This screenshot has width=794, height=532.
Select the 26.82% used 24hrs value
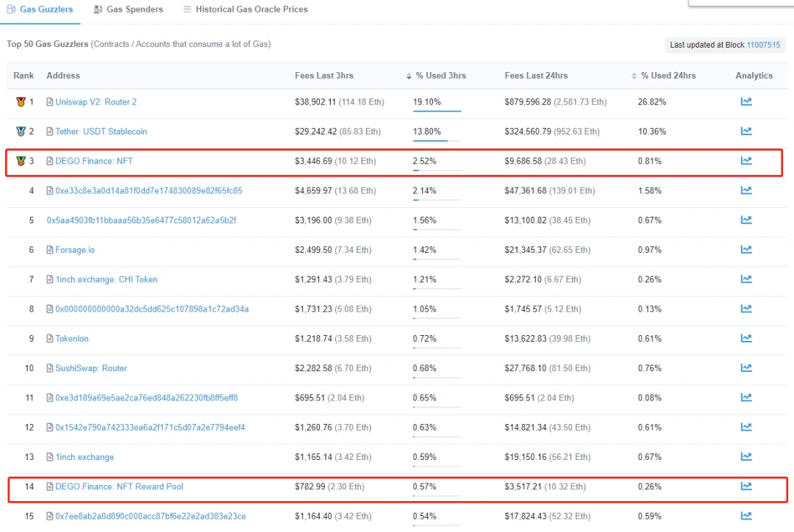click(x=651, y=101)
